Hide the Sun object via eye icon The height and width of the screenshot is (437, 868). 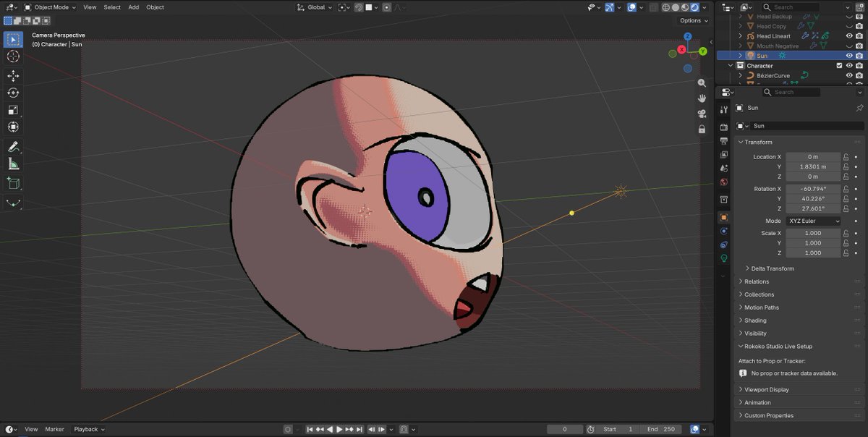(x=849, y=56)
